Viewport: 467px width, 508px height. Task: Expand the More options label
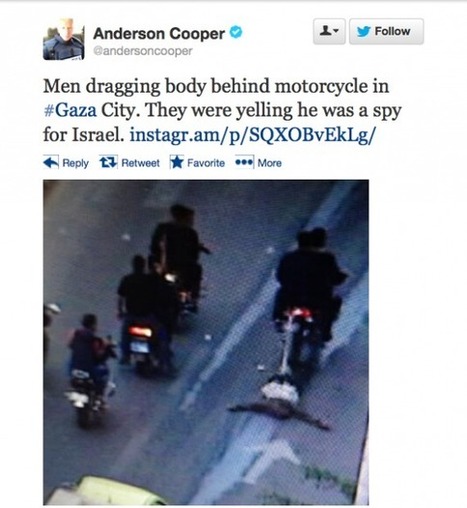pos(269,163)
